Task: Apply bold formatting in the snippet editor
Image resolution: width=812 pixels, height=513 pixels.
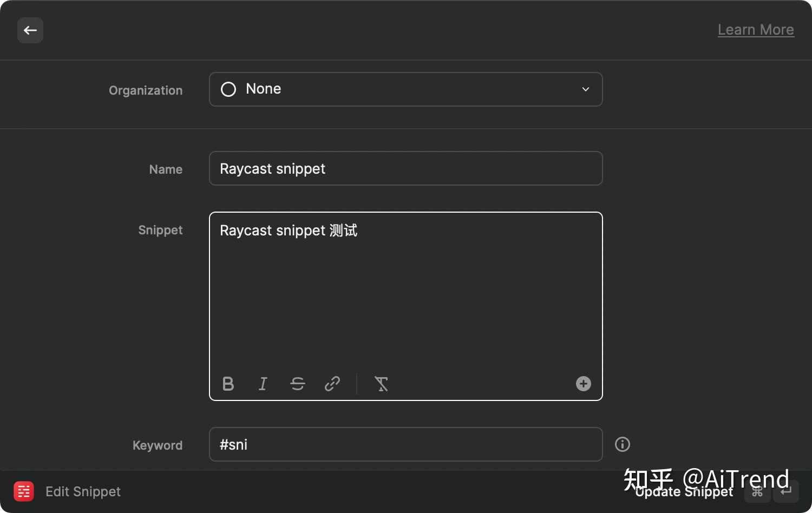Action: 228,384
